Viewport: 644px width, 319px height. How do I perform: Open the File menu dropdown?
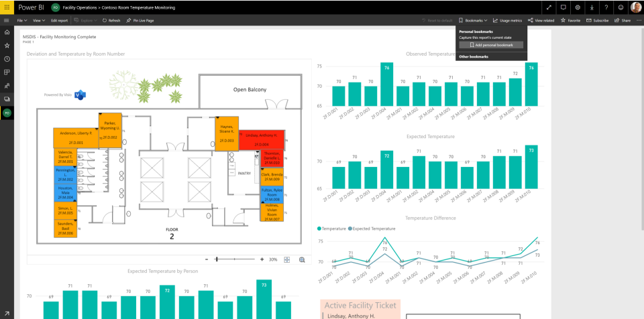point(21,20)
